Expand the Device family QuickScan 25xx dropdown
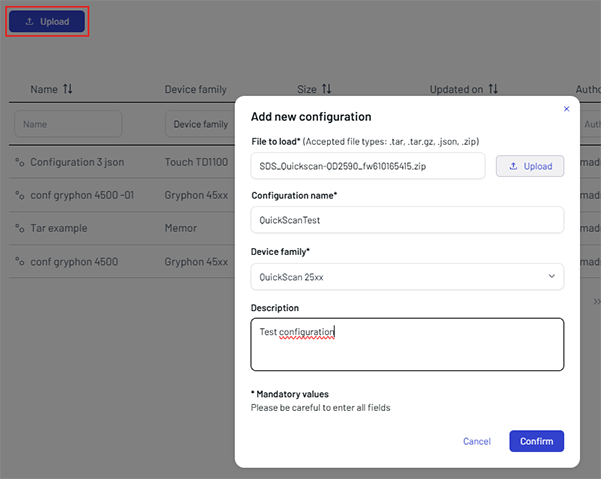601x479 pixels. [x=553, y=276]
